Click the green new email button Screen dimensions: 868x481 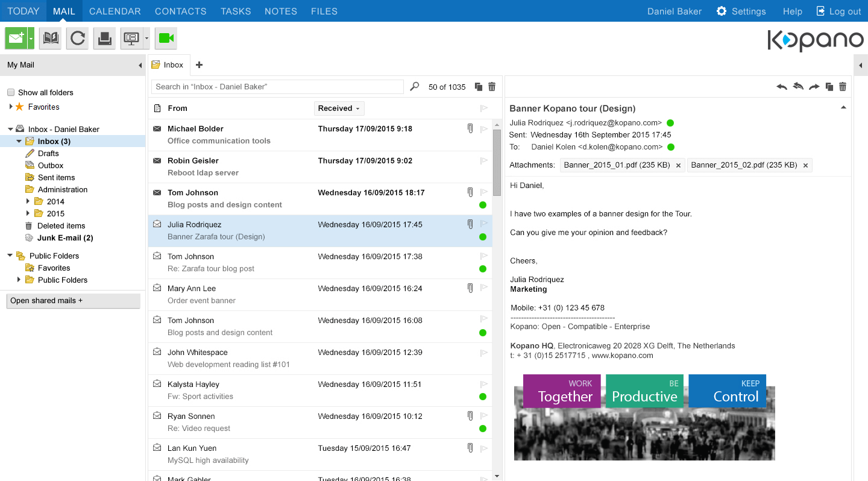point(16,39)
